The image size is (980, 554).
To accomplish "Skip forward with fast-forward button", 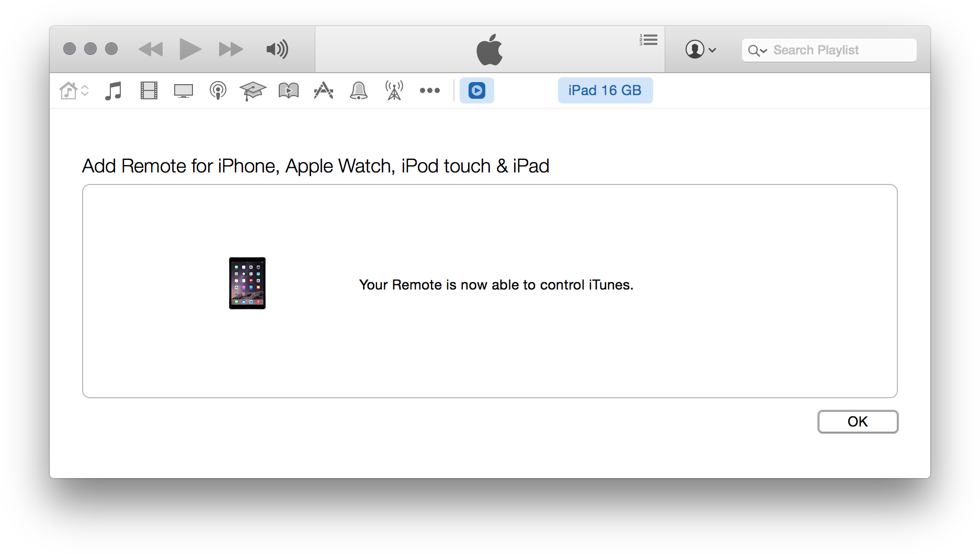I will click(231, 49).
